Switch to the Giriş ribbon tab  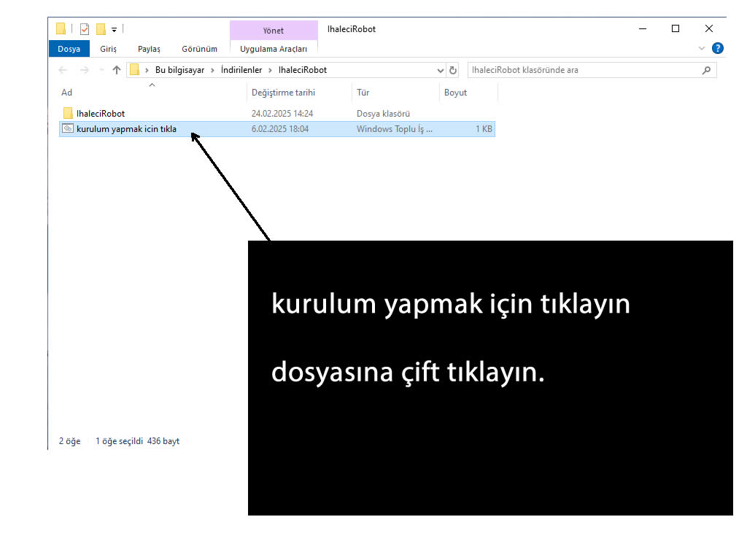(108, 49)
